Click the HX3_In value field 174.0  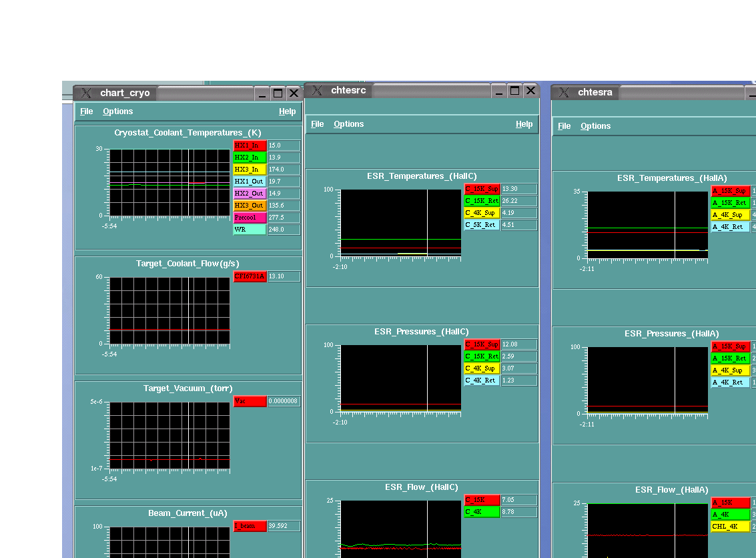pyautogui.click(x=284, y=170)
